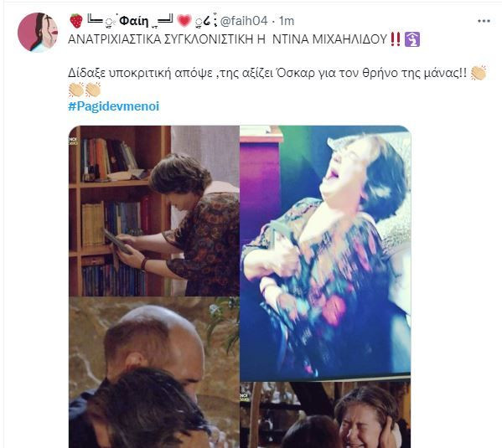This screenshot has width=502, height=448.
Task: Open the #Pagidevmenoi hashtag
Action: click(114, 106)
